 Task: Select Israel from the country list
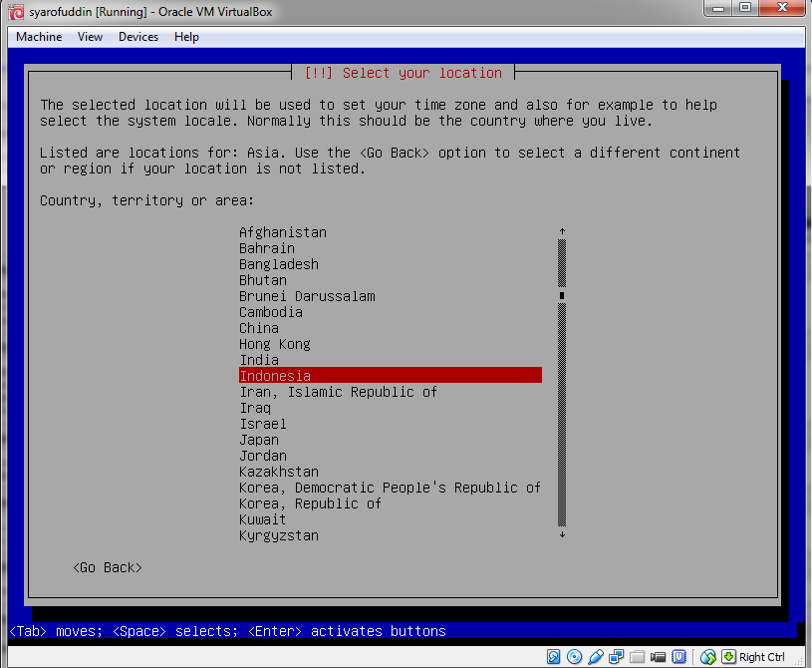263,424
